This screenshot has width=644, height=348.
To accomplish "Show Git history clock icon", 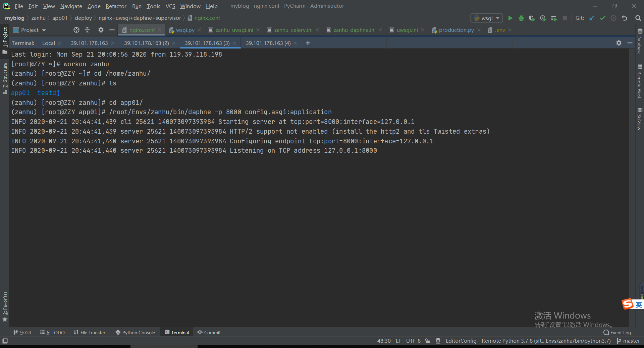I will point(613,18).
